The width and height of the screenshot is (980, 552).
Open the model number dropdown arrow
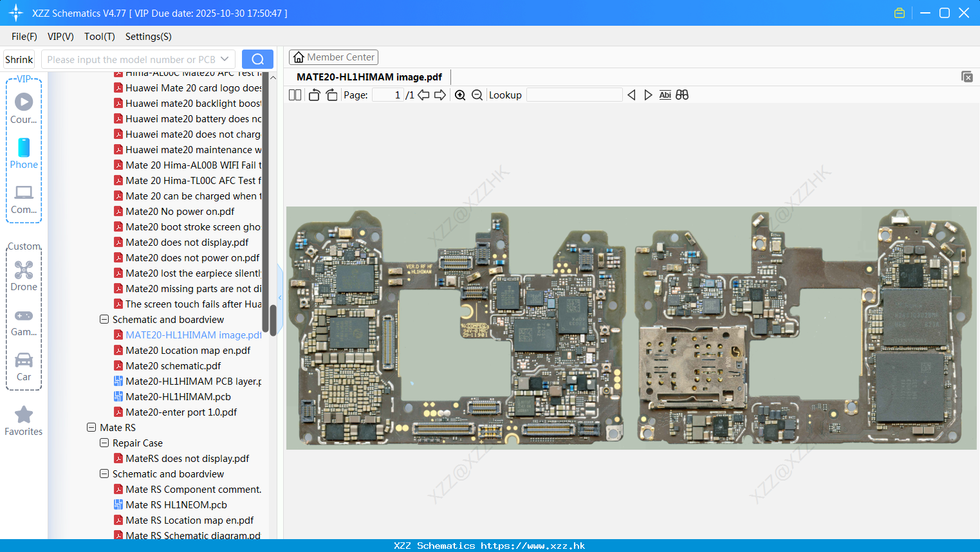225,59
